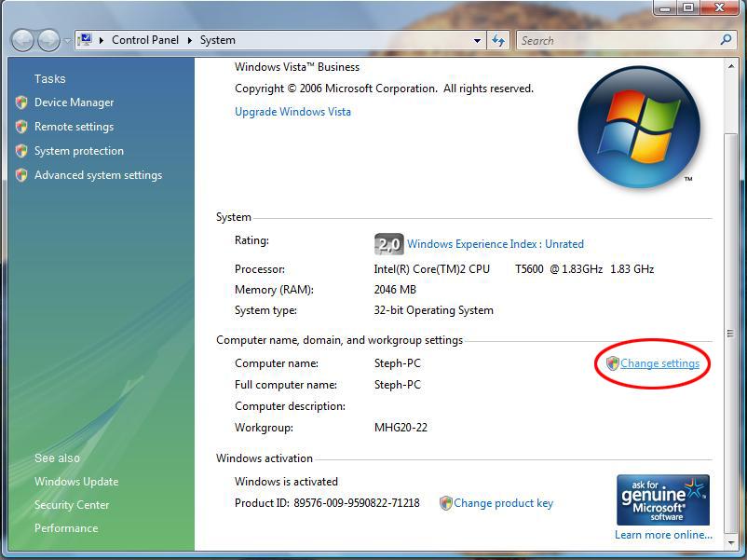Select System in the breadcrumb path
This screenshot has height=560, width=747.
click(x=218, y=40)
